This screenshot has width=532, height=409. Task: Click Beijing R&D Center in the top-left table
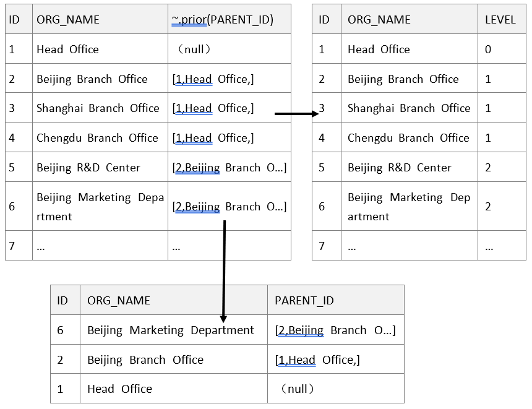pyautogui.click(x=88, y=168)
